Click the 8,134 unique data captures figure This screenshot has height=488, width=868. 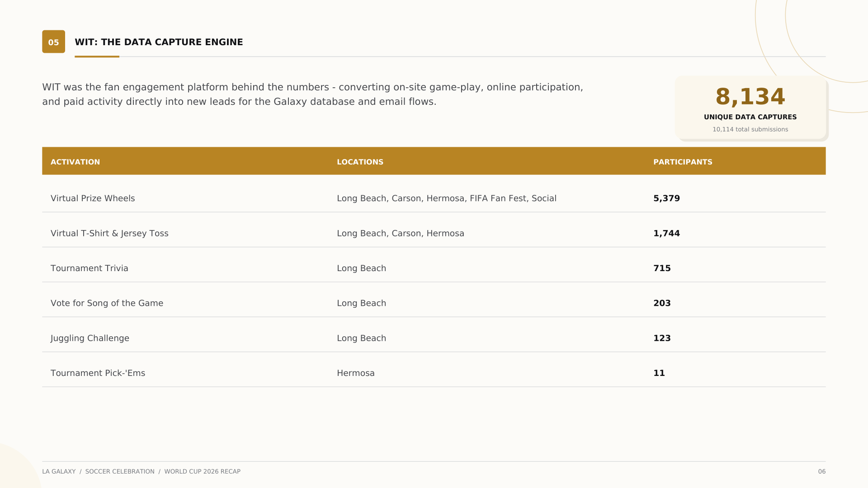pos(750,97)
